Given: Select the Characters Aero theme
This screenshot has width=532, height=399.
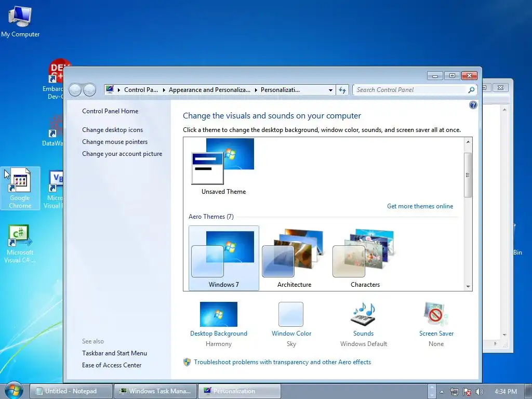Looking at the screenshot, I should pyautogui.click(x=365, y=258).
